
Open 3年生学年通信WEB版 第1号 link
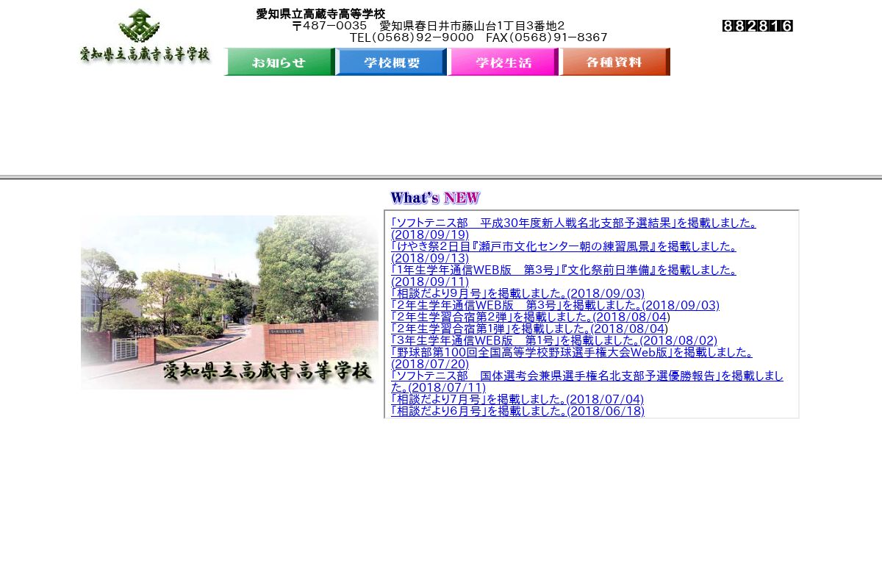click(x=554, y=340)
